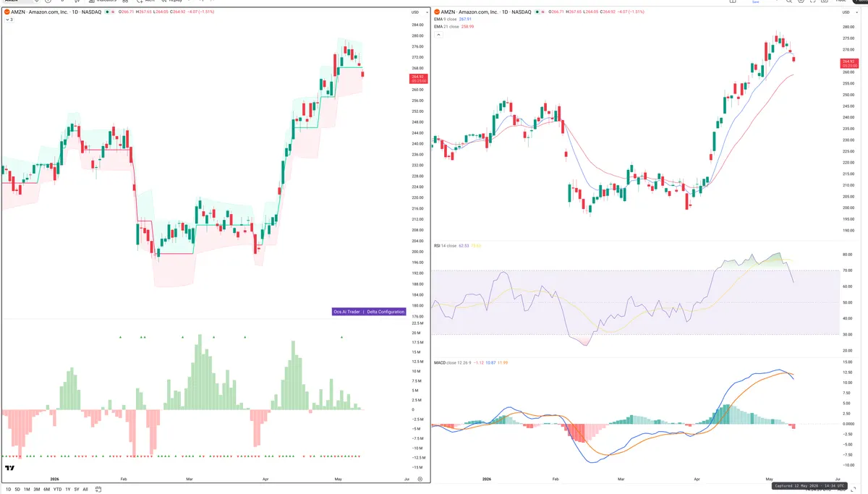Click the Amazon logo icon in the left chart title
The width and height of the screenshot is (868, 494).
[x=7, y=12]
